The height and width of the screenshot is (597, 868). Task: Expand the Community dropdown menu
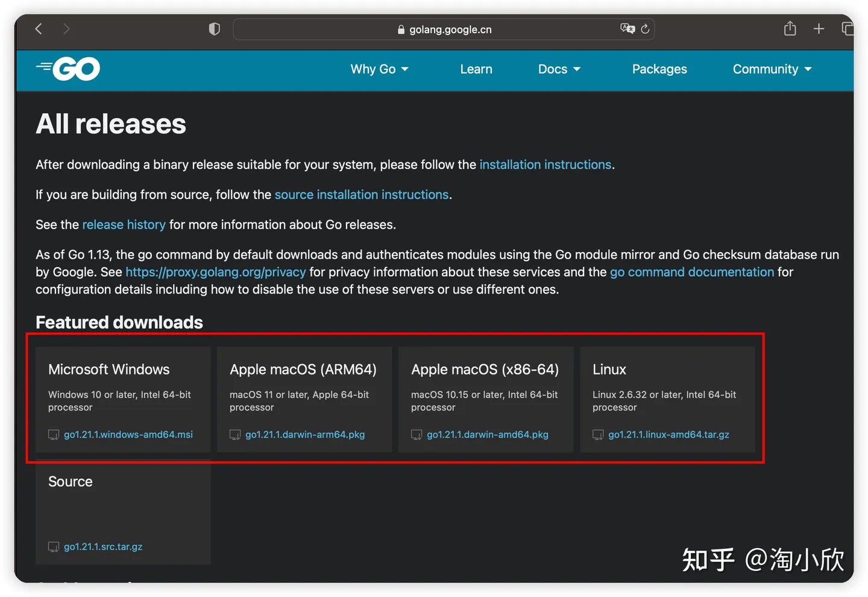click(x=772, y=69)
